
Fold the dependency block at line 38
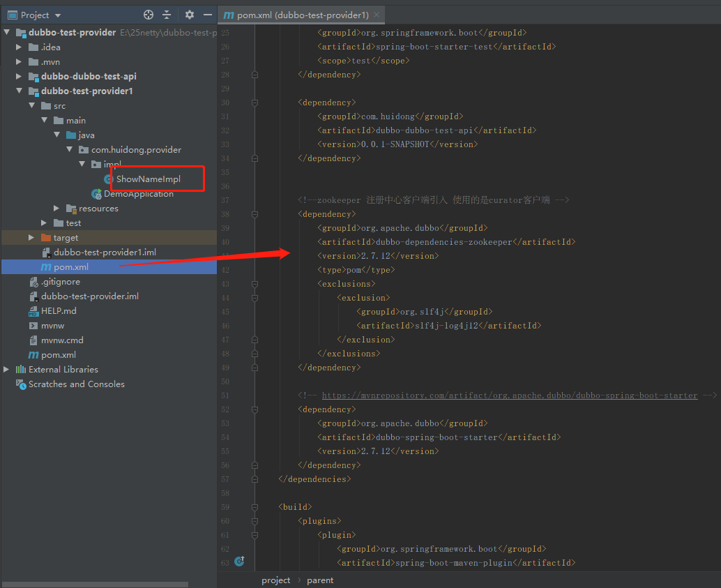[255, 214]
